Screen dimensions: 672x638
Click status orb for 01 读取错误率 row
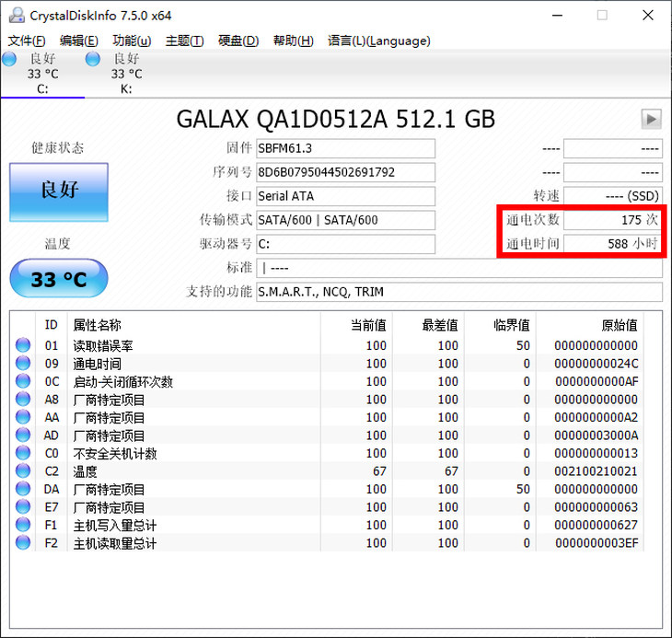tap(23, 345)
